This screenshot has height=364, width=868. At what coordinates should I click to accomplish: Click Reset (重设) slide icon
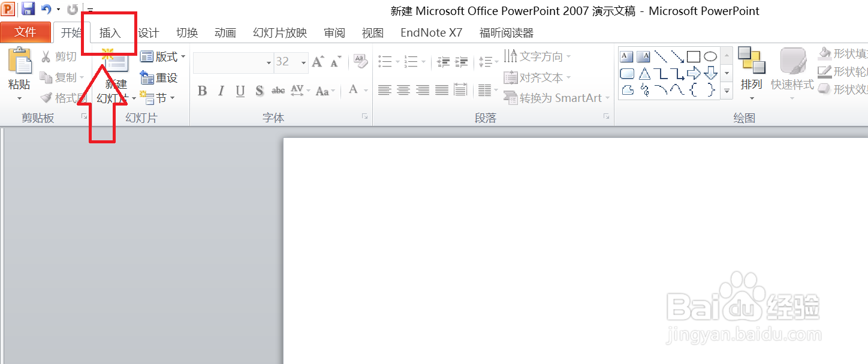point(147,77)
